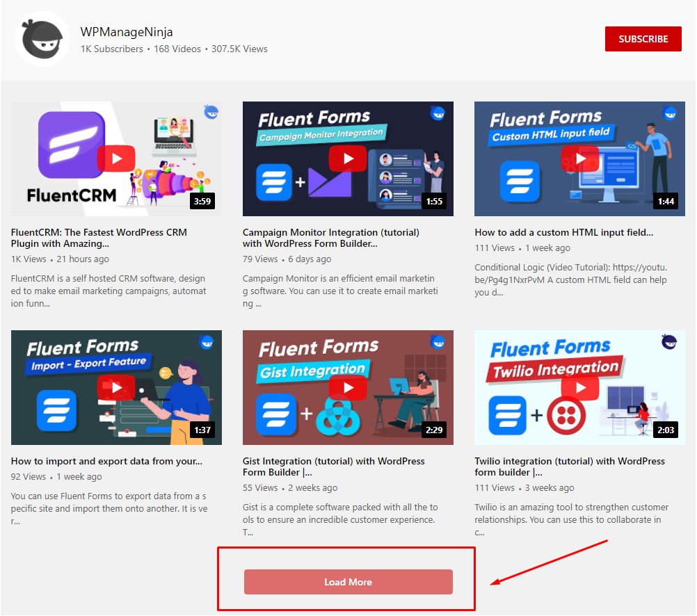Click the 1:44 duration badge

pos(666,202)
